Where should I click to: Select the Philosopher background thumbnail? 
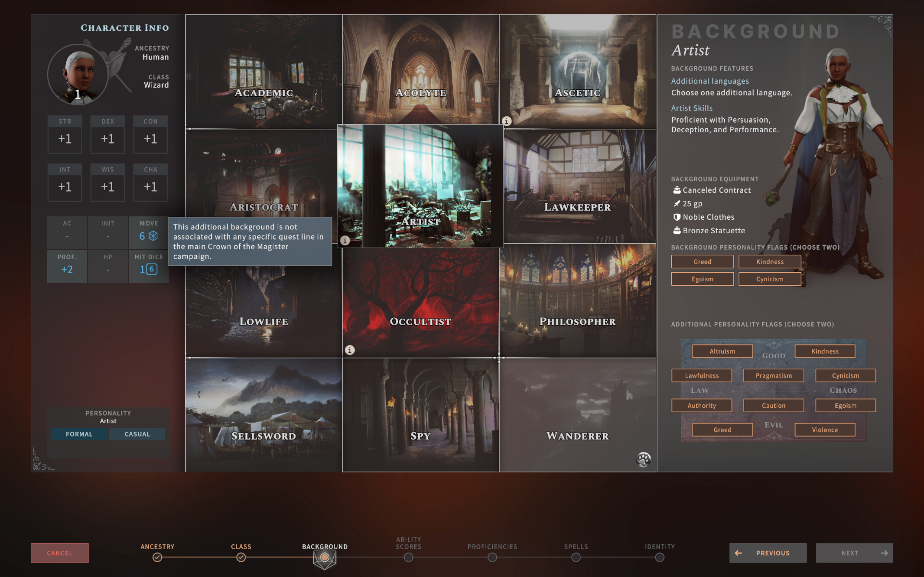click(x=578, y=301)
